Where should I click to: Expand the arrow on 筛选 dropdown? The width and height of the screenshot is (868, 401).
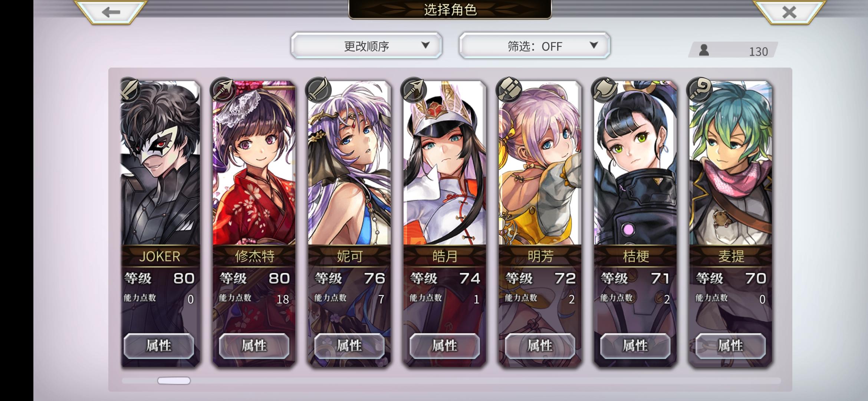(594, 45)
